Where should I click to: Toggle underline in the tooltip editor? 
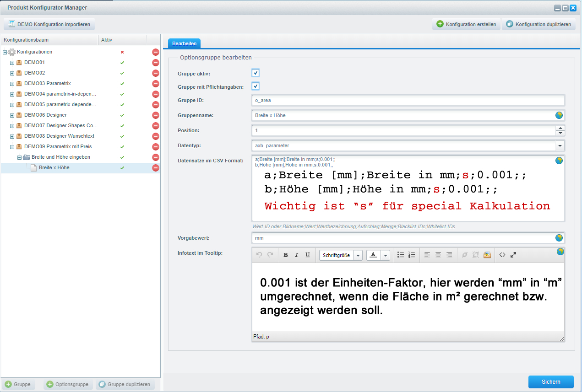(x=307, y=255)
